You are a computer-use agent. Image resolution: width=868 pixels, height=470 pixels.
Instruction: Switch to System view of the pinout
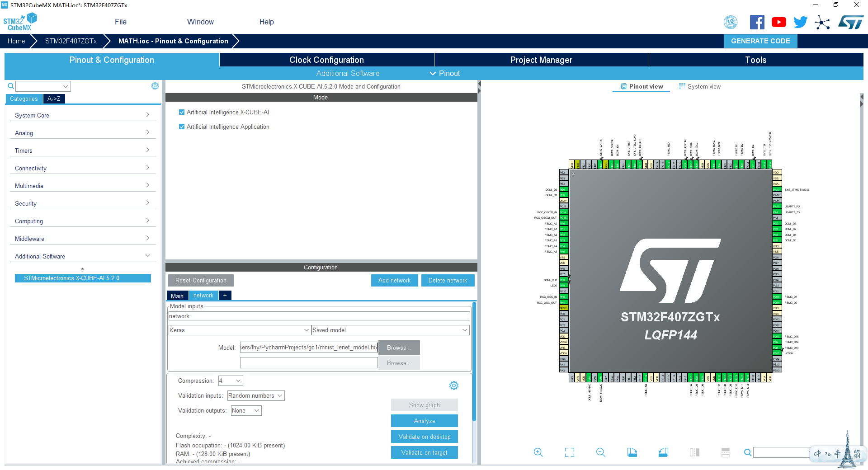coord(700,86)
